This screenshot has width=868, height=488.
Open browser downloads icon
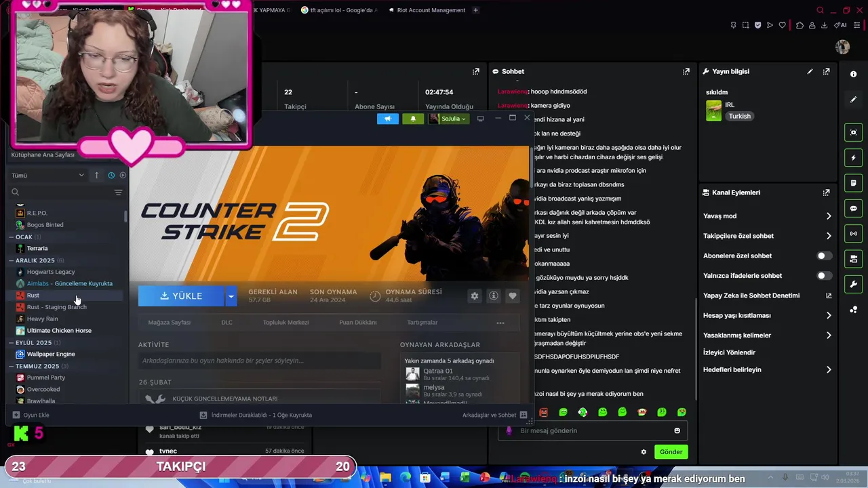pyautogui.click(x=824, y=25)
